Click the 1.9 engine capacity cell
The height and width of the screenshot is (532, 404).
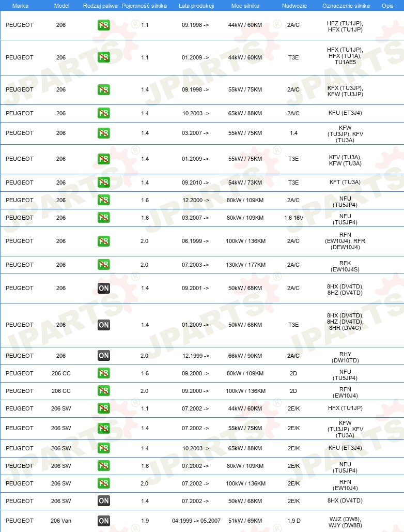point(145,521)
